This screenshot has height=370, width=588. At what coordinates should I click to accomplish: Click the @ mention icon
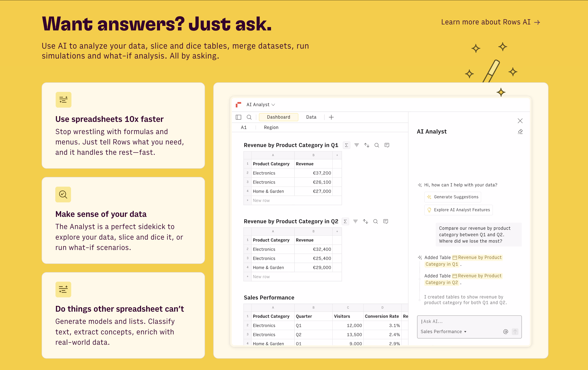[x=505, y=332]
